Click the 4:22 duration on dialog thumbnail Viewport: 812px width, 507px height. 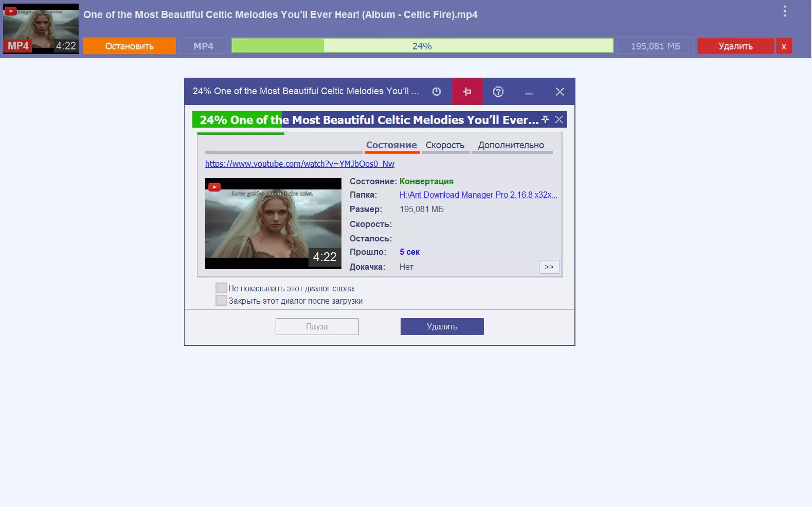point(325,256)
